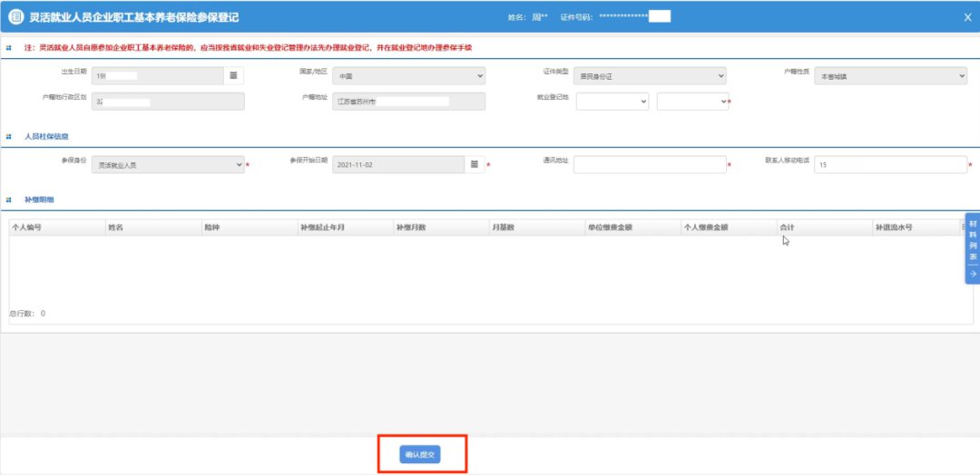This screenshot has height=475, width=980.
Task: Collapse the 补缴明细 section icon
Action: click(x=8, y=199)
